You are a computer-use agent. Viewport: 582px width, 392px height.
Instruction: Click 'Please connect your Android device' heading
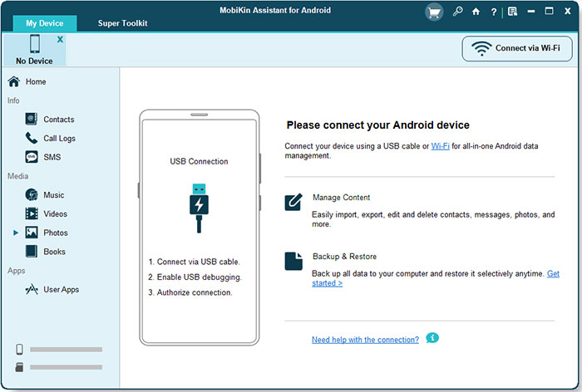[377, 125]
